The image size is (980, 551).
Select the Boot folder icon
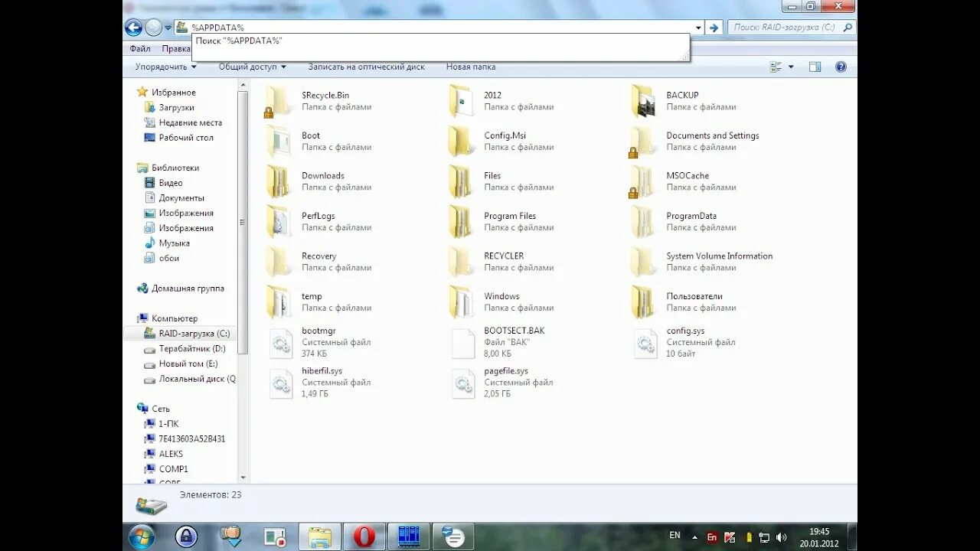coord(278,142)
